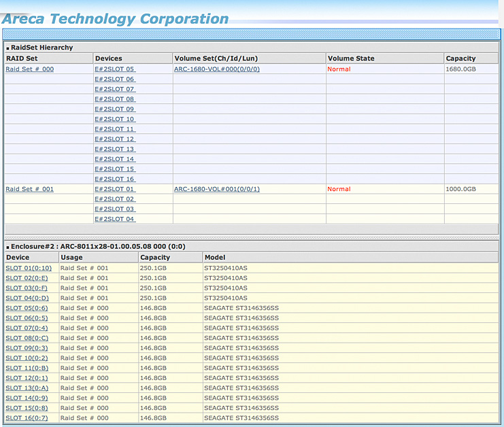Click device link E#2SLOT 16
The height and width of the screenshot is (427, 504).
point(115,179)
